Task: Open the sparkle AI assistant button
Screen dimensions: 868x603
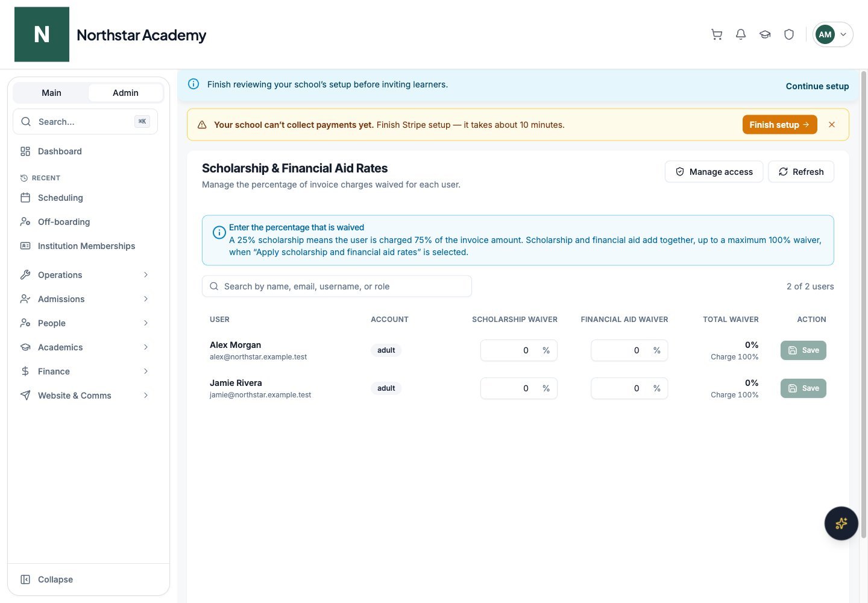Action: (x=841, y=523)
